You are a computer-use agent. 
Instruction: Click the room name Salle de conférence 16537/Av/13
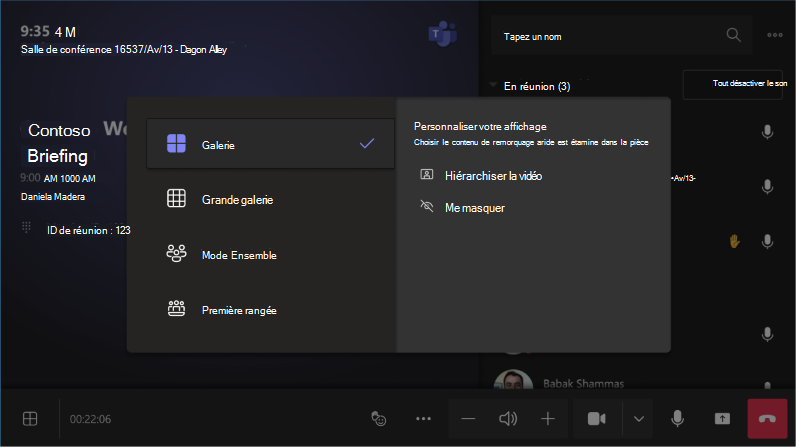[x=96, y=49]
